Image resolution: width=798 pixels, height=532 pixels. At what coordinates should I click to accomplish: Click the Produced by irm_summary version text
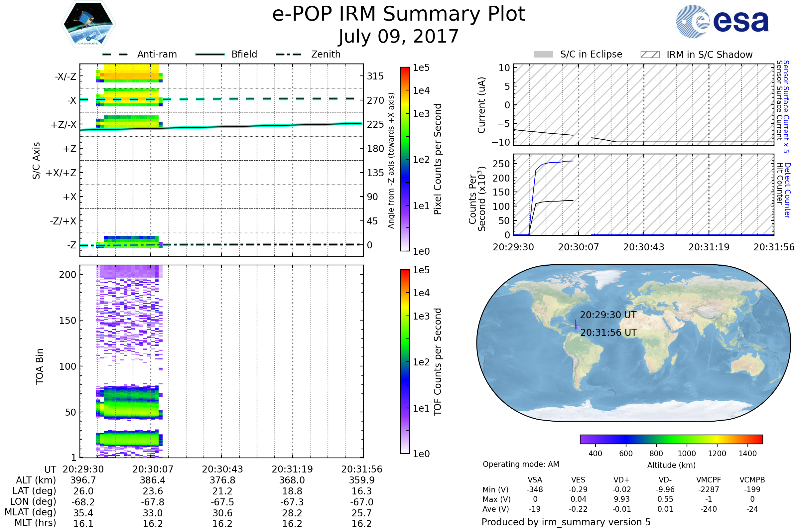pyautogui.click(x=566, y=522)
